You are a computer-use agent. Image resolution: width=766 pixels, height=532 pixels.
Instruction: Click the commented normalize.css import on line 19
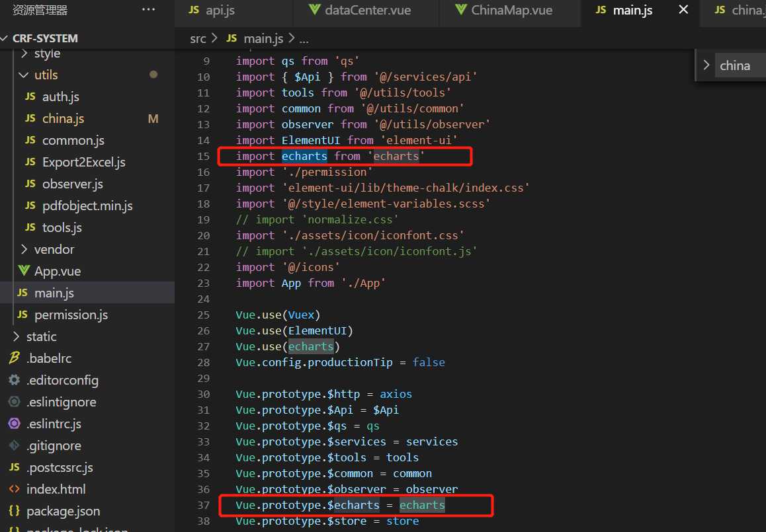[317, 219]
